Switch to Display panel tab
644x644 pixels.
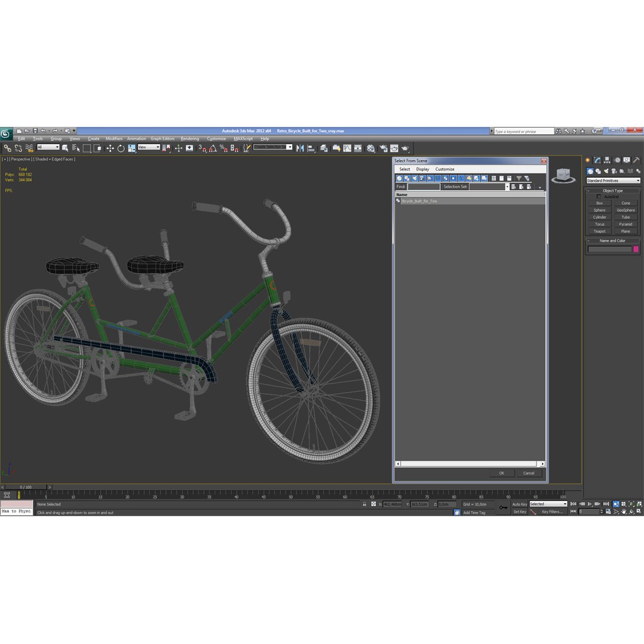coord(626,160)
